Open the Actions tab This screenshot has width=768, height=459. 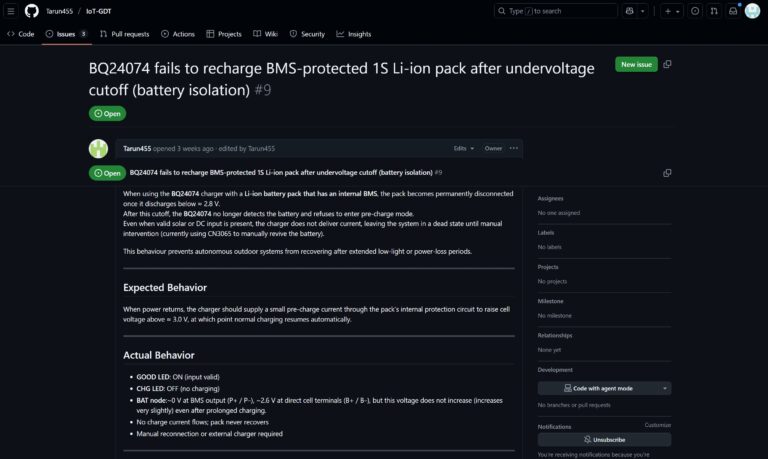click(177, 34)
